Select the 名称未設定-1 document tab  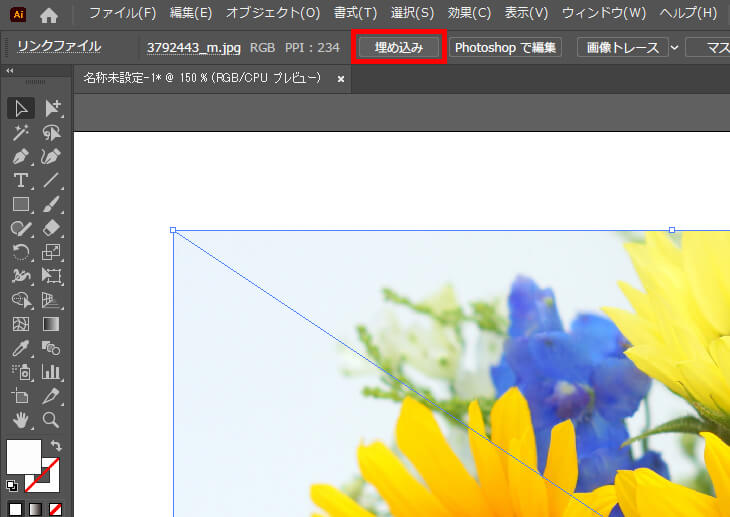point(202,78)
